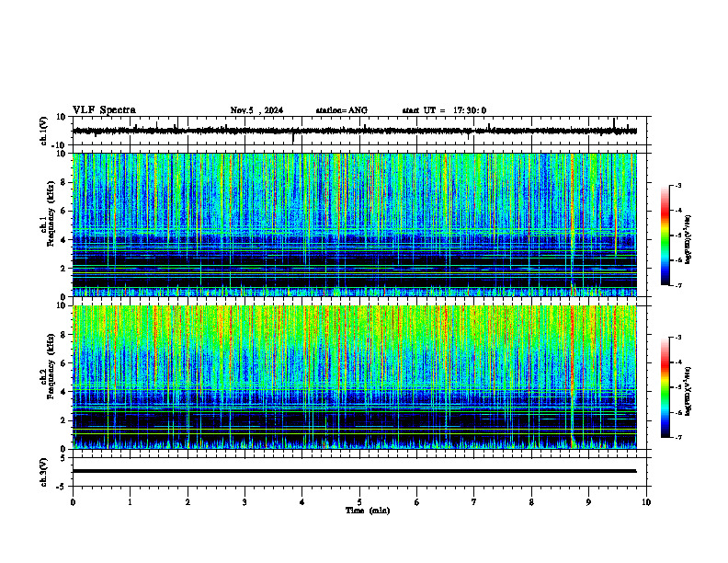Select the "start UT = 17:30: 0" text

coord(444,110)
